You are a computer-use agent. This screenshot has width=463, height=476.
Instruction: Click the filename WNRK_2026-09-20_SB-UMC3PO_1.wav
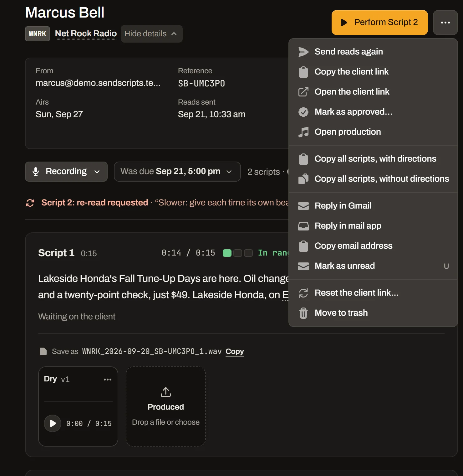(x=152, y=351)
